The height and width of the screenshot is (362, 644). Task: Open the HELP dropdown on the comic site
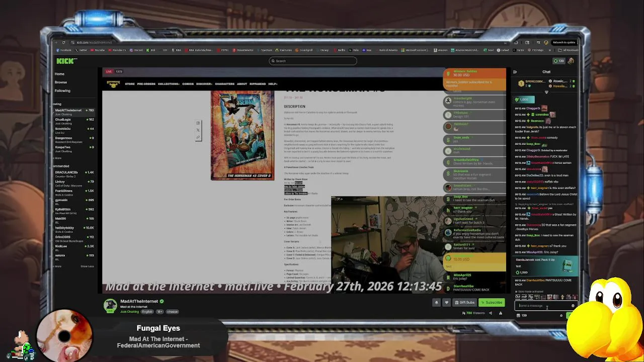click(273, 84)
